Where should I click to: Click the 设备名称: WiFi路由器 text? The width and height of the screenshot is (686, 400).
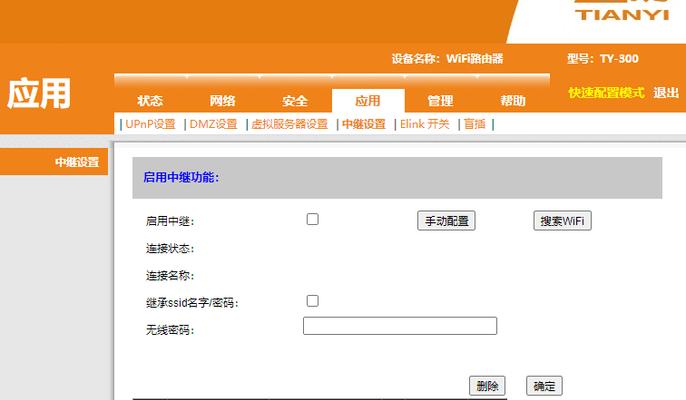pos(447,59)
